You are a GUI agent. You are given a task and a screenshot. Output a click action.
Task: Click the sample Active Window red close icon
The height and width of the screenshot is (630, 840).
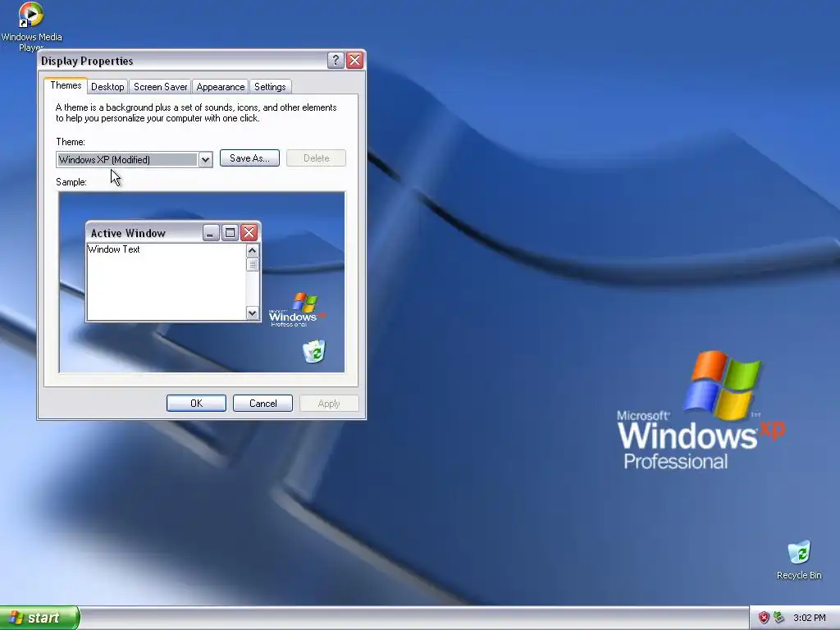tap(249, 232)
